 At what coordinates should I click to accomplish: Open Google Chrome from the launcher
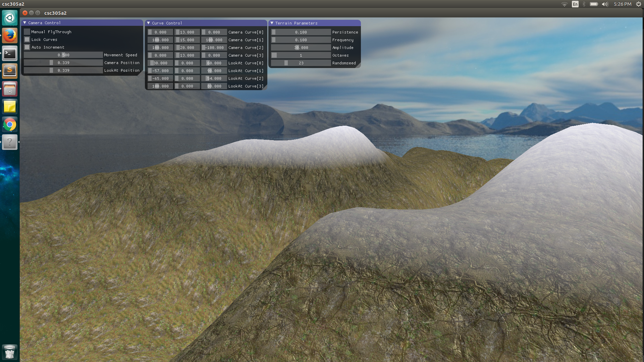(10, 125)
